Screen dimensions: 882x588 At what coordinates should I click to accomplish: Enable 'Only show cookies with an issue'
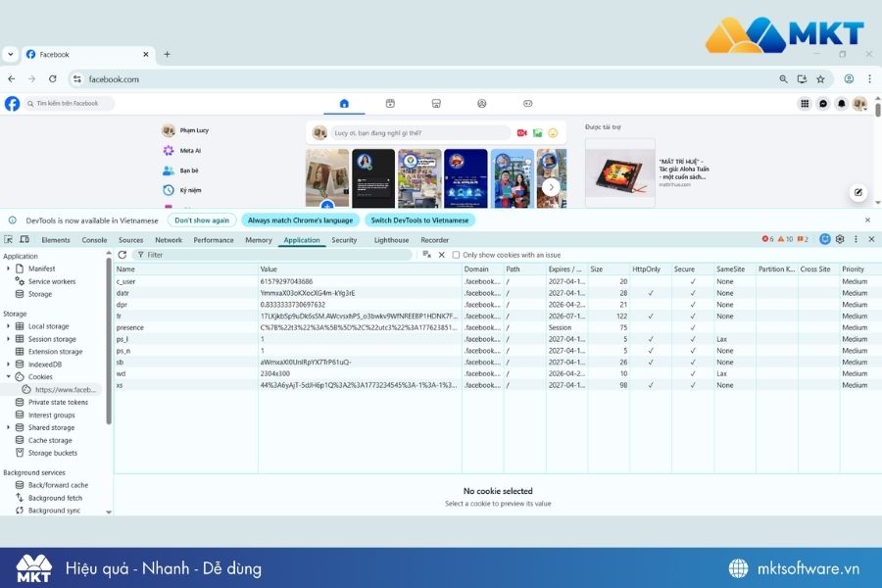click(455, 254)
